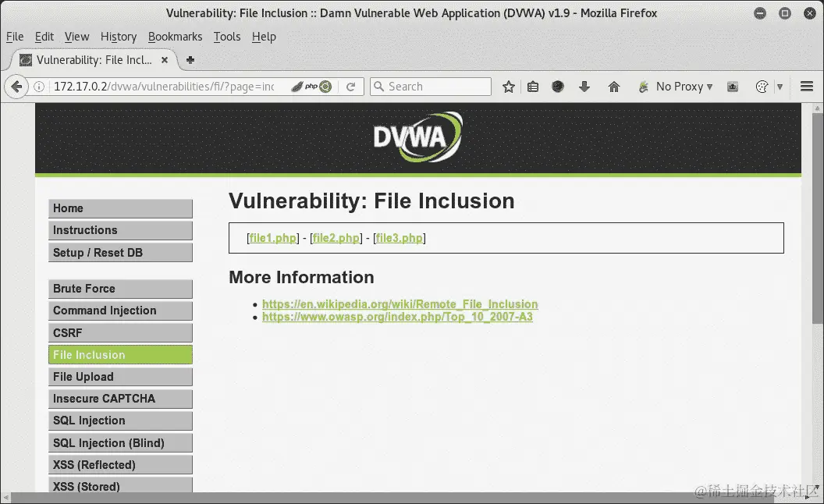Viewport: 824px width, 504px height.
Task: Show bookmarks list icon
Action: 533,87
